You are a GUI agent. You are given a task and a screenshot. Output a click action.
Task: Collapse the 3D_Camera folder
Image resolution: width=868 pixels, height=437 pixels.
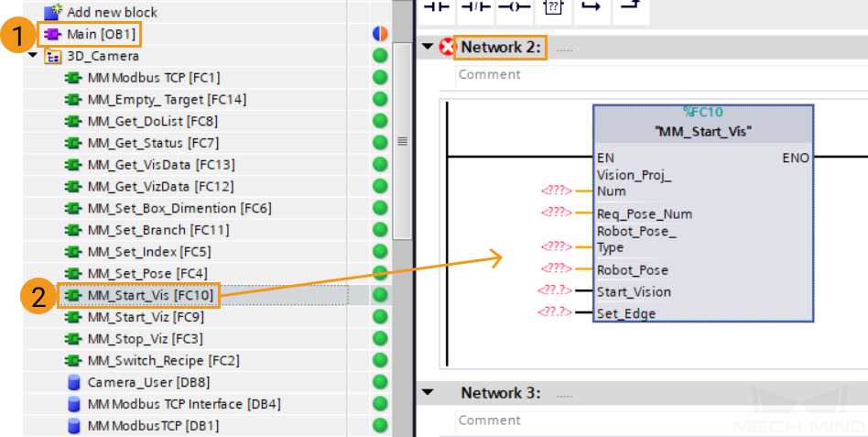[x=31, y=56]
